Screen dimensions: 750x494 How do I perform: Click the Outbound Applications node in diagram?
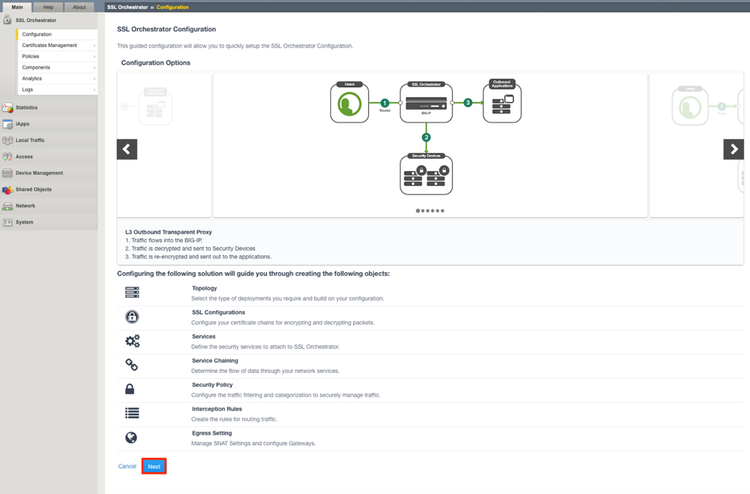pos(502,101)
